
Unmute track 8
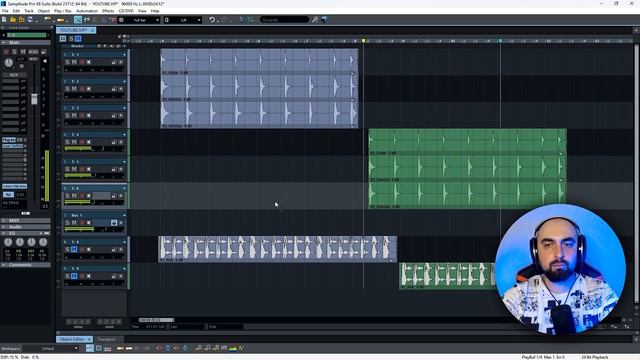click(74, 249)
